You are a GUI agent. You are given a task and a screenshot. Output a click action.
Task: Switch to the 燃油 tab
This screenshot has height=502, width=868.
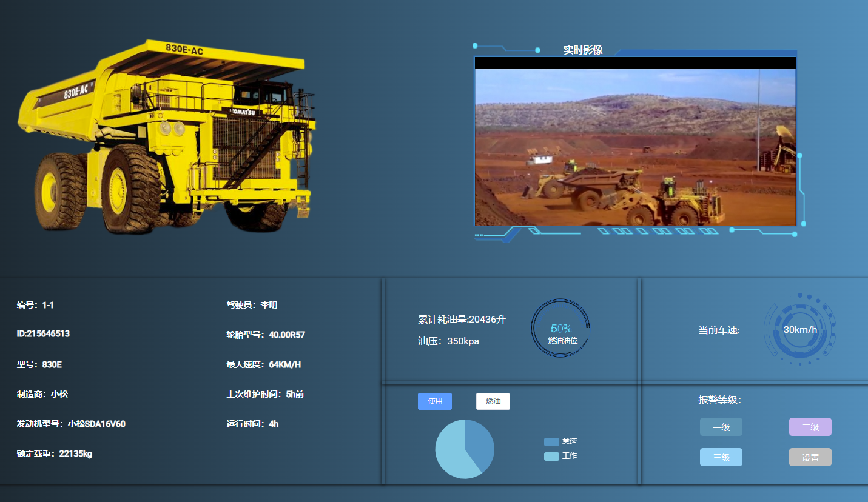click(493, 401)
